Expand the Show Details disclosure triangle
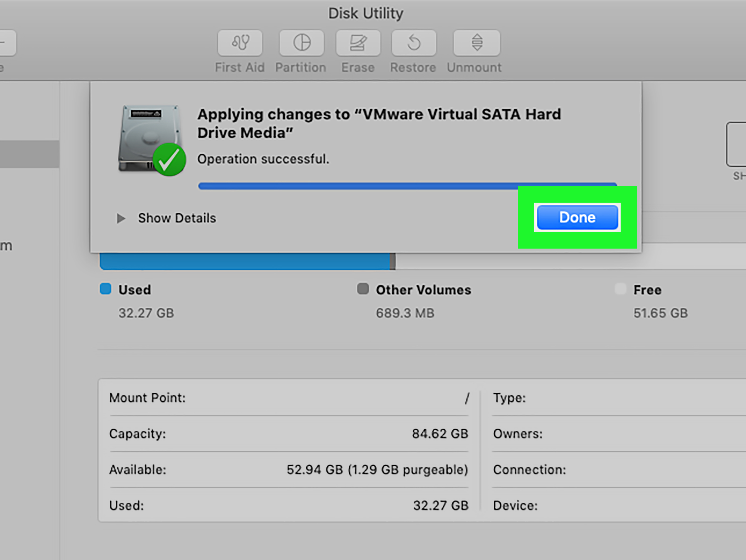746x560 pixels. (121, 218)
